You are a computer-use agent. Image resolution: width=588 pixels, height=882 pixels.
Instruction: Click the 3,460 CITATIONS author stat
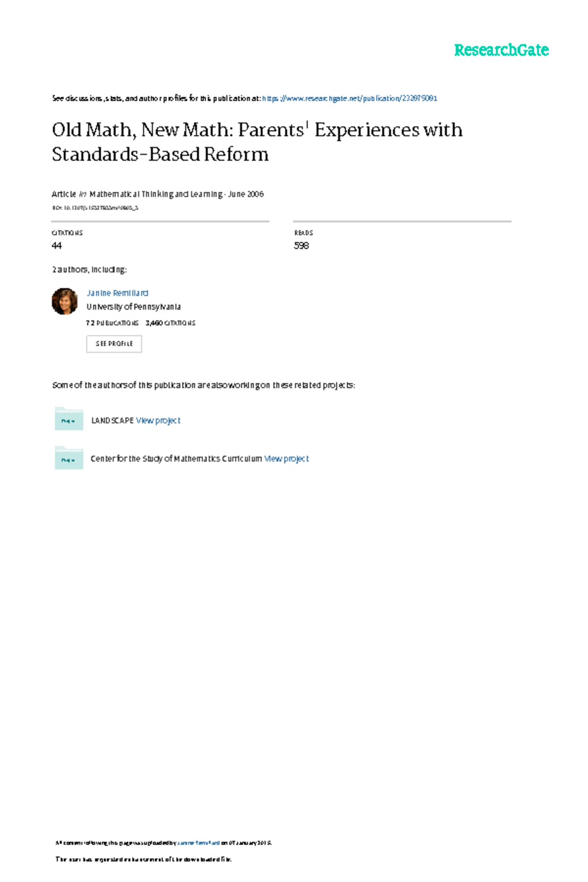coord(170,323)
